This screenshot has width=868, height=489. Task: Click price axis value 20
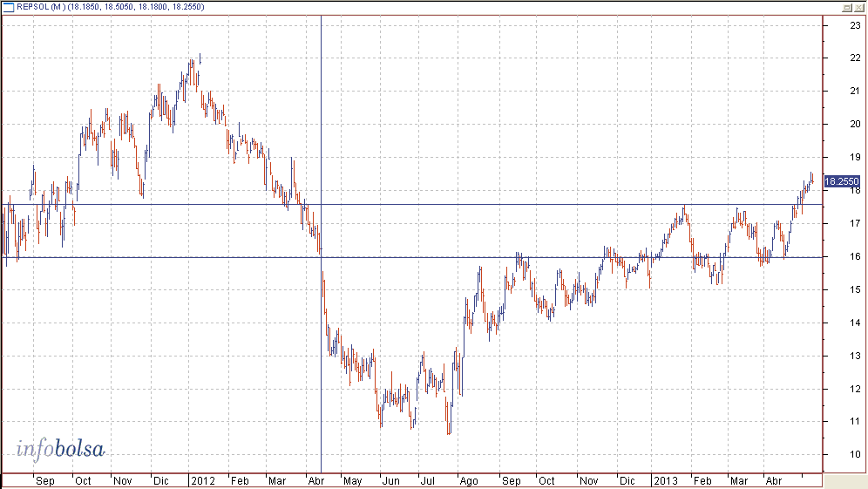(x=855, y=124)
